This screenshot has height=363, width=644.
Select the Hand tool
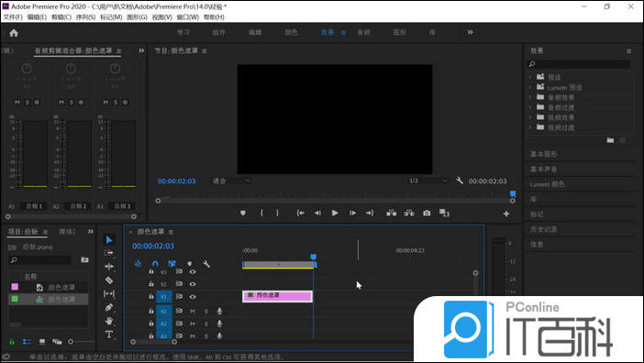[109, 321]
